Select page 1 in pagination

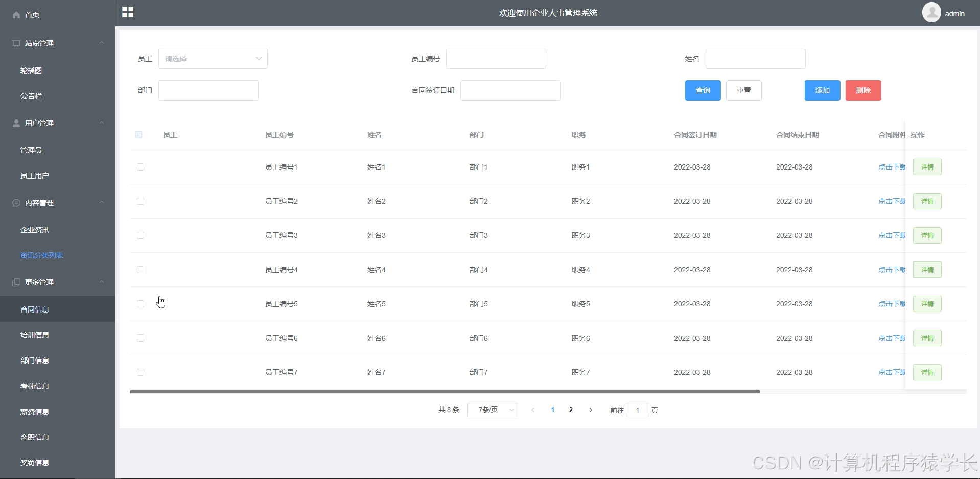click(x=552, y=410)
